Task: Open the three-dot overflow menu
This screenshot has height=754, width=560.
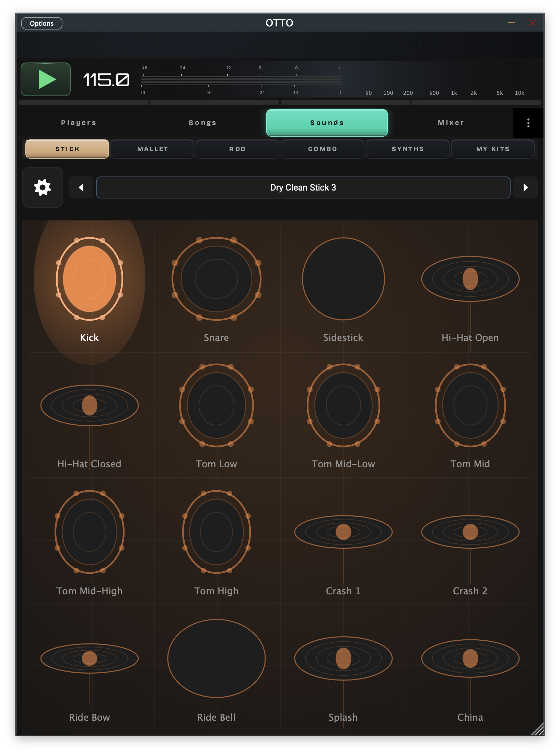Action: click(528, 123)
